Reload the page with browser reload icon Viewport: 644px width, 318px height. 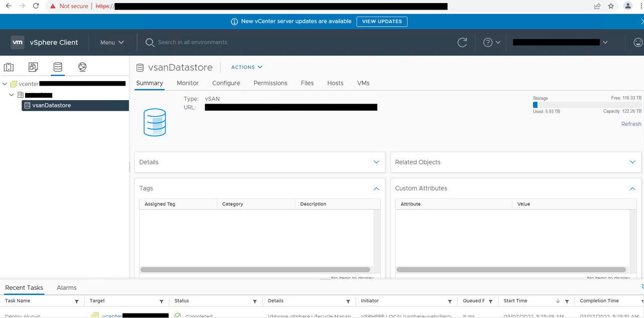click(x=36, y=6)
